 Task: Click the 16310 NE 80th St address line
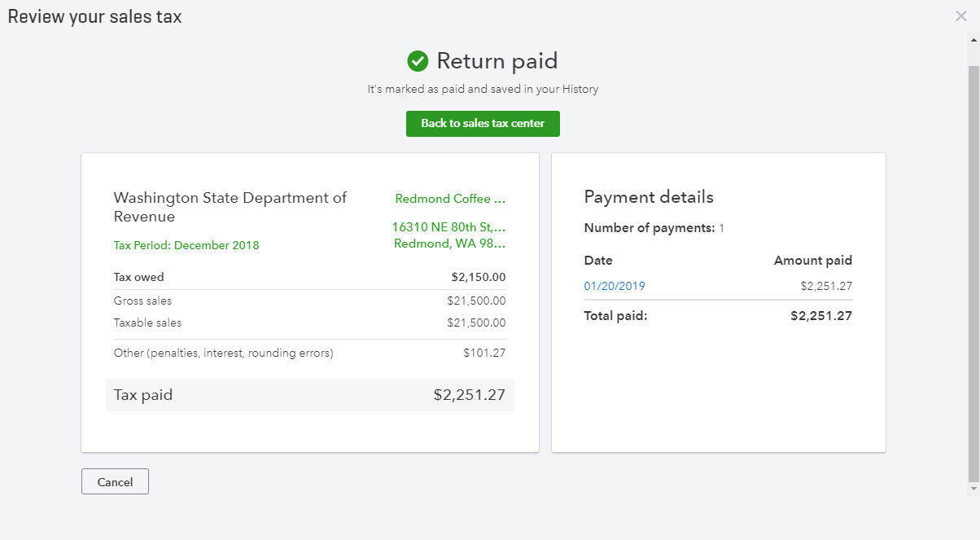[448, 226]
